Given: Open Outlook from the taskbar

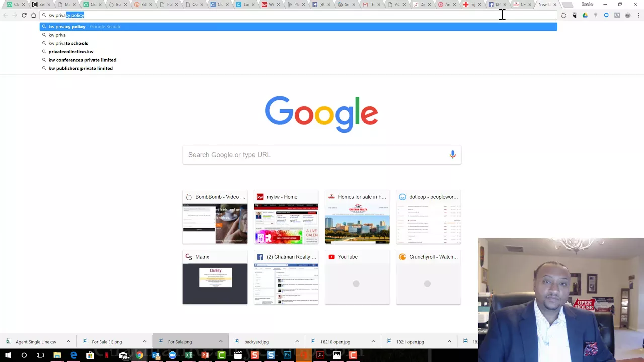Looking at the screenshot, I should click(156, 355).
